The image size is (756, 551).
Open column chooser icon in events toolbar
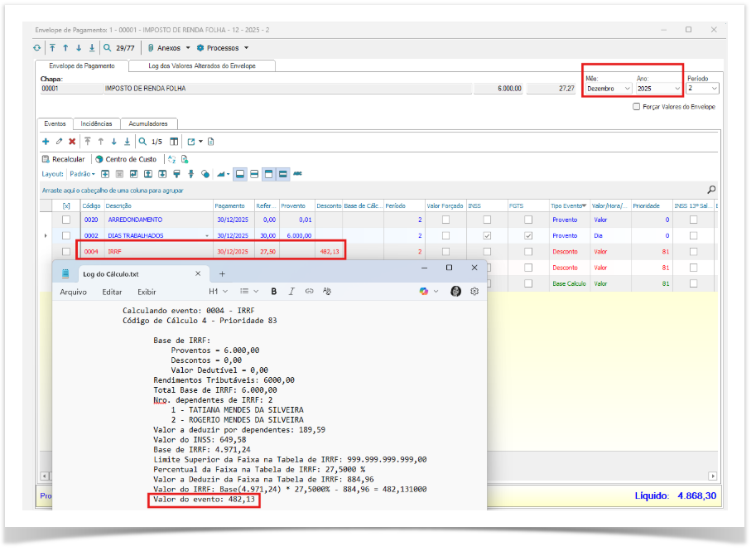click(x=174, y=142)
